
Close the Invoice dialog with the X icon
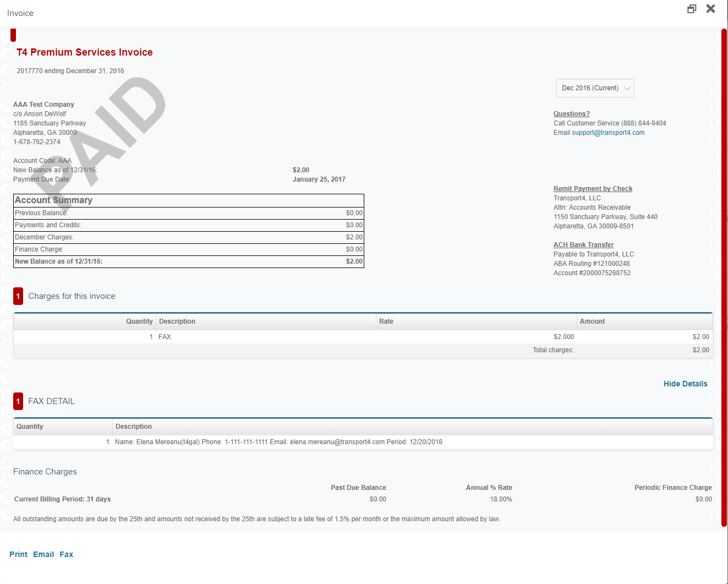click(x=710, y=9)
